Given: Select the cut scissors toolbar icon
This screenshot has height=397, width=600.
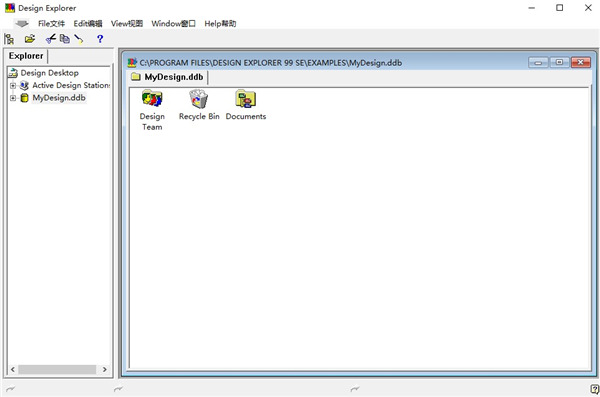Looking at the screenshot, I should point(51,39).
